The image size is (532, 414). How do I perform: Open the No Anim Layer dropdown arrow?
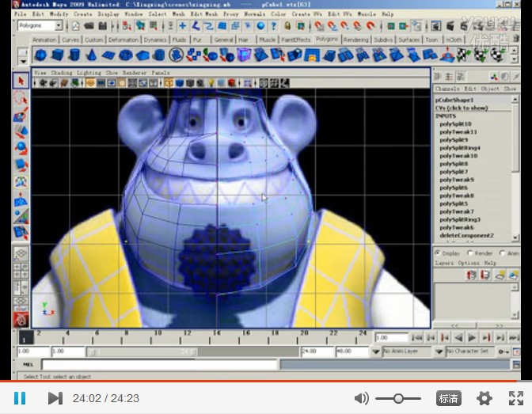(375, 351)
